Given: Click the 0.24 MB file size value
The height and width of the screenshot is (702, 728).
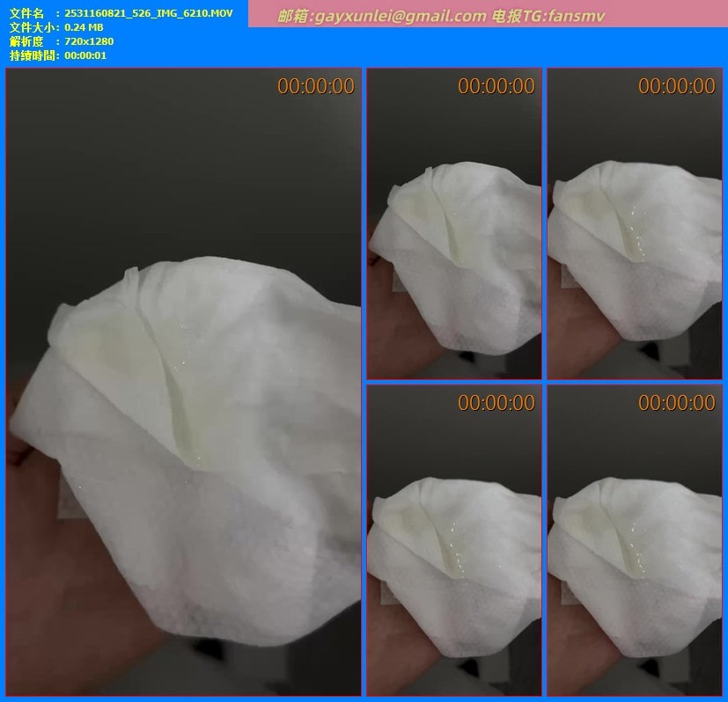Looking at the screenshot, I should 84,27.
